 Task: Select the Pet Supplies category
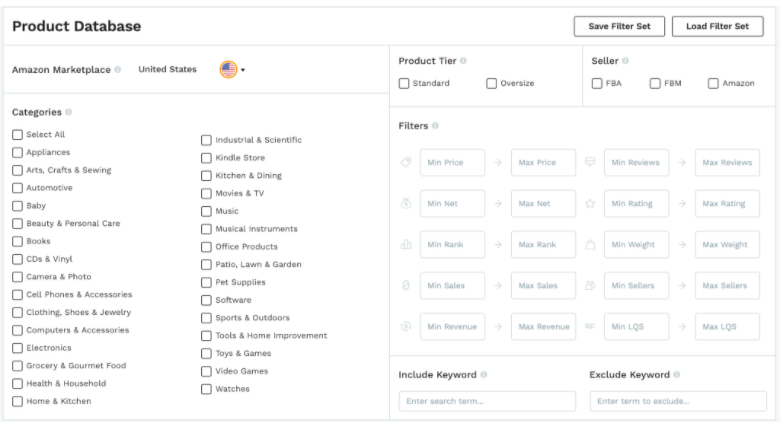(x=206, y=282)
